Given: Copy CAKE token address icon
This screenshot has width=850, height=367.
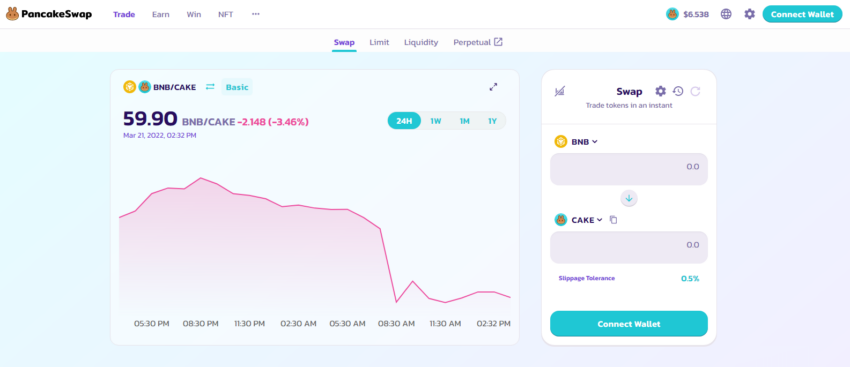Looking at the screenshot, I should click(613, 220).
